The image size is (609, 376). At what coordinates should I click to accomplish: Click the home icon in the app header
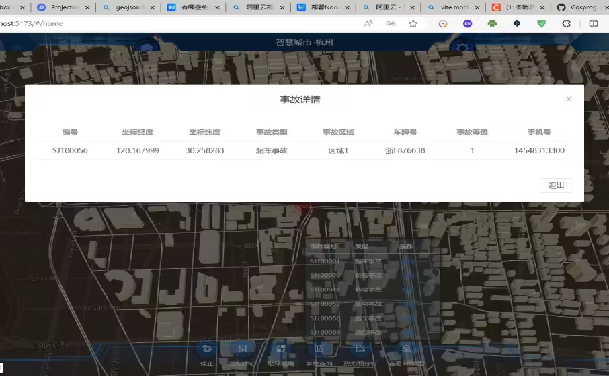(146, 47)
